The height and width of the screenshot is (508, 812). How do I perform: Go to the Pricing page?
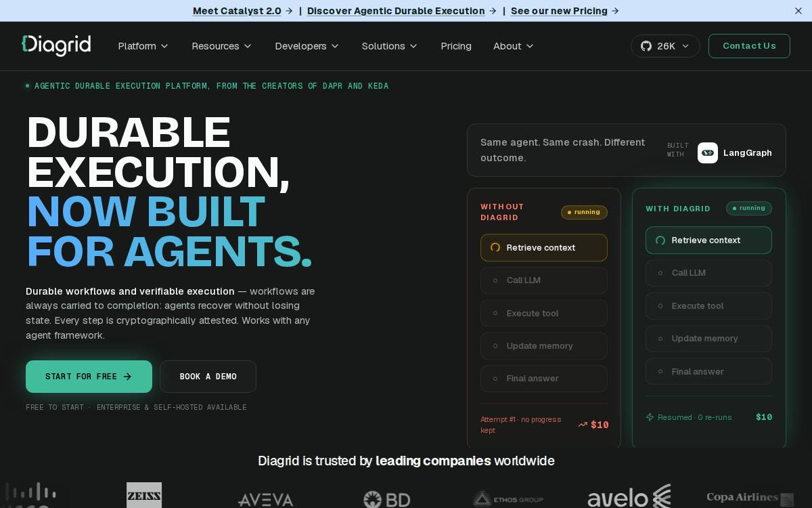[x=456, y=46]
